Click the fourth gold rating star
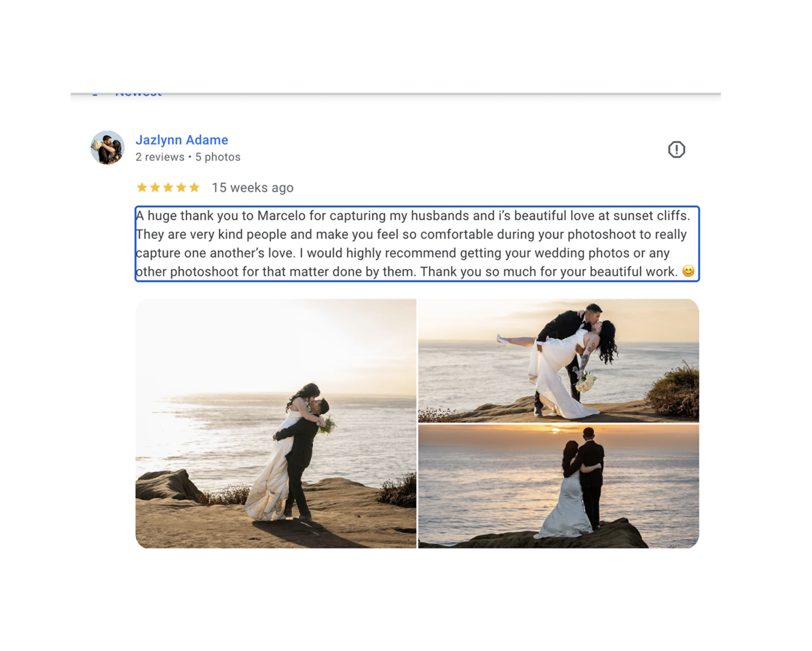 pyautogui.click(x=181, y=187)
